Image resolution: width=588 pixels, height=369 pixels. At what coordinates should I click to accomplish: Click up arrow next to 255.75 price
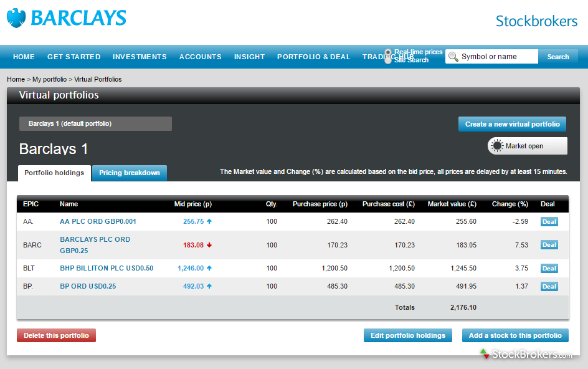click(x=209, y=221)
